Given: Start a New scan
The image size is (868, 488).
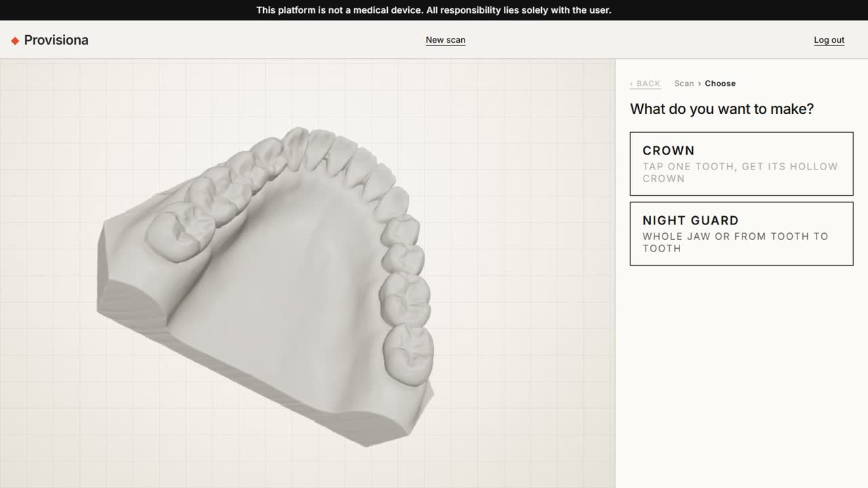Looking at the screenshot, I should (x=446, y=40).
